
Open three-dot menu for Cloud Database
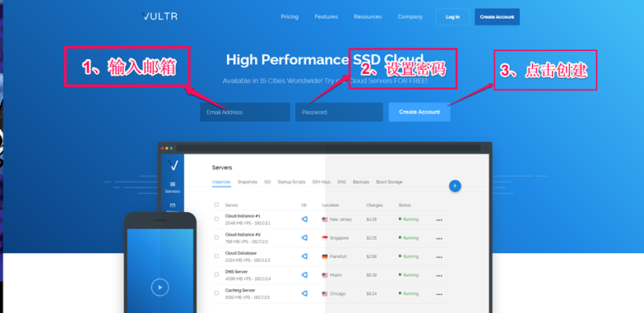pyautogui.click(x=439, y=257)
